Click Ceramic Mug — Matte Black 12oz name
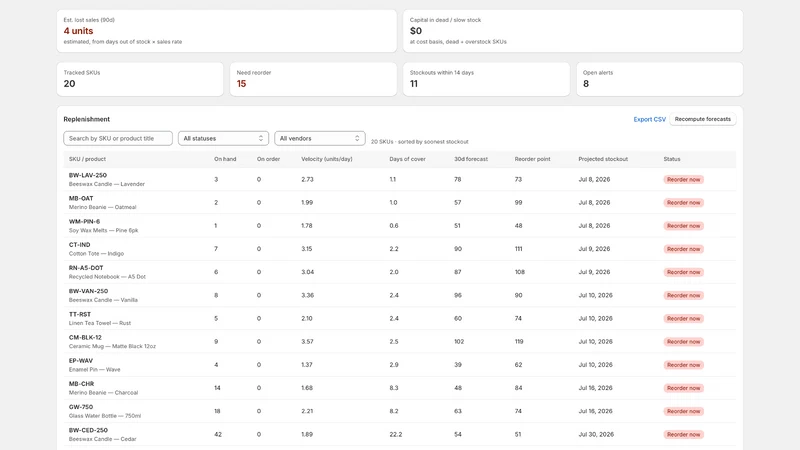This screenshot has height=450, width=800. [112, 346]
